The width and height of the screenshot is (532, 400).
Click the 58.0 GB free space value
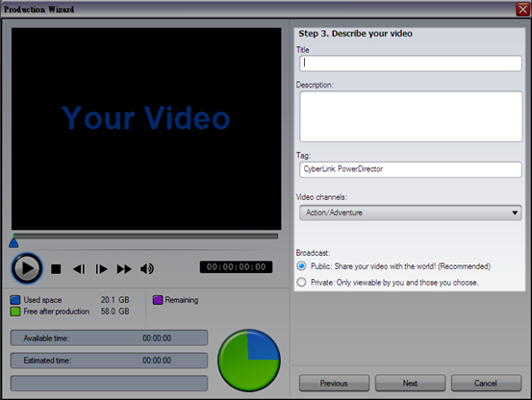(x=115, y=312)
